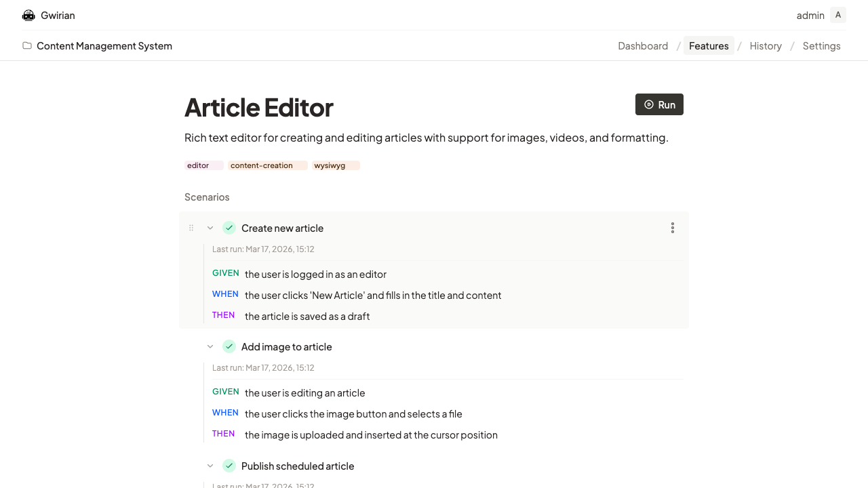Click green check status of Add image to article

(229, 346)
